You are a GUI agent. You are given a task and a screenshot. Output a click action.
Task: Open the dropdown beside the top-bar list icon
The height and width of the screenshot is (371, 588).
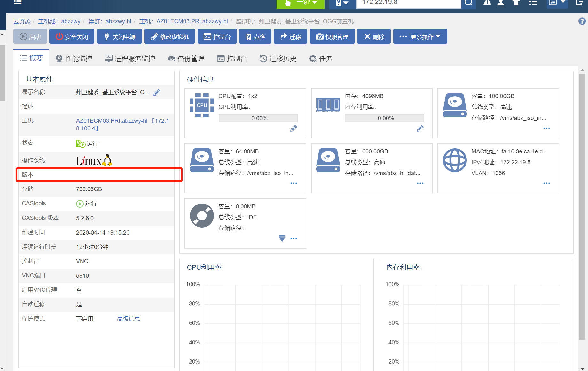[x=563, y=2]
